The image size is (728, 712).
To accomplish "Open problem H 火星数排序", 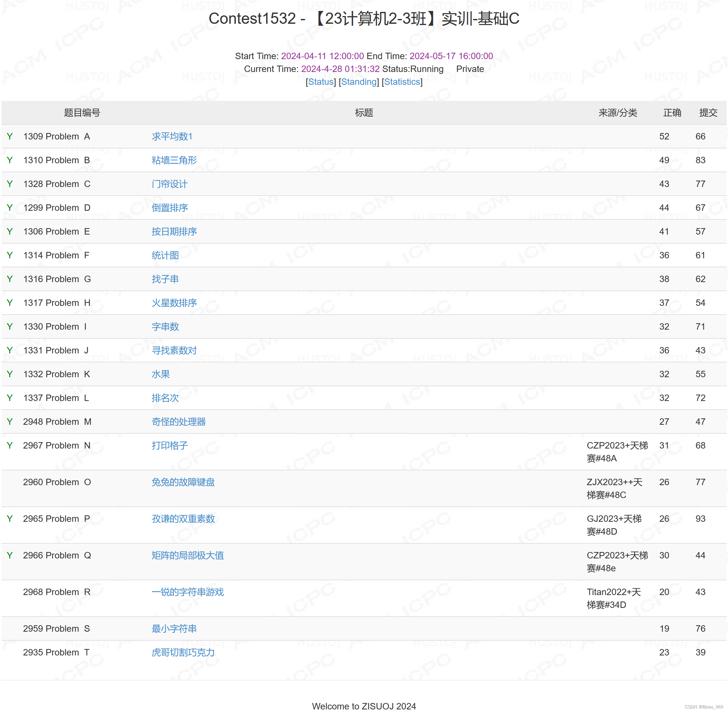I will pos(174,303).
